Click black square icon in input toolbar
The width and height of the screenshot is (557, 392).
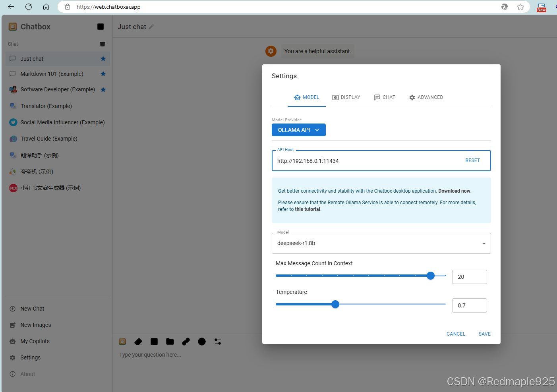[x=154, y=342]
